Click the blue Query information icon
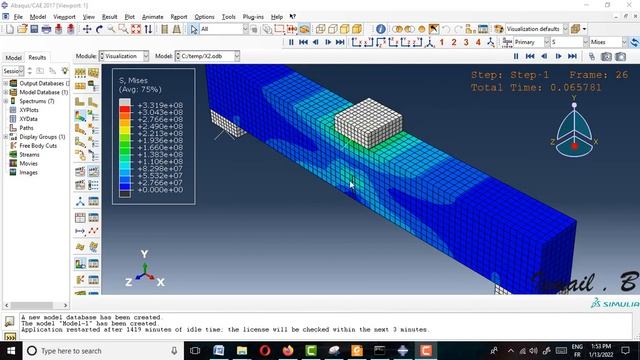This screenshot has width=640, height=360. pyautogui.click(x=380, y=29)
